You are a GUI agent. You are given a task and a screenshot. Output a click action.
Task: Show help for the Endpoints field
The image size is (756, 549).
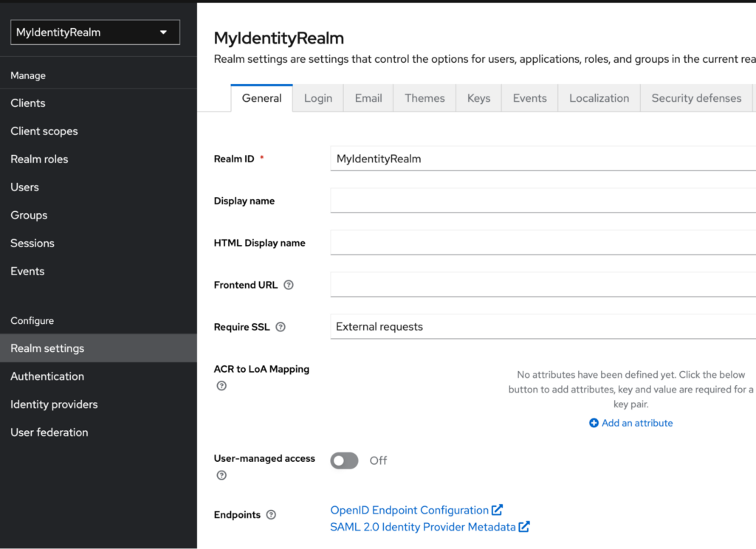click(271, 515)
